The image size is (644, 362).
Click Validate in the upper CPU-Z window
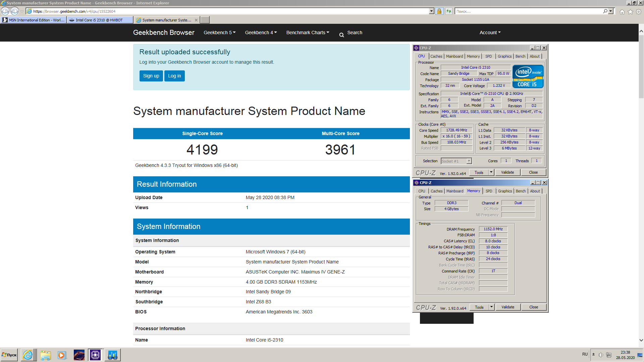pyautogui.click(x=507, y=173)
